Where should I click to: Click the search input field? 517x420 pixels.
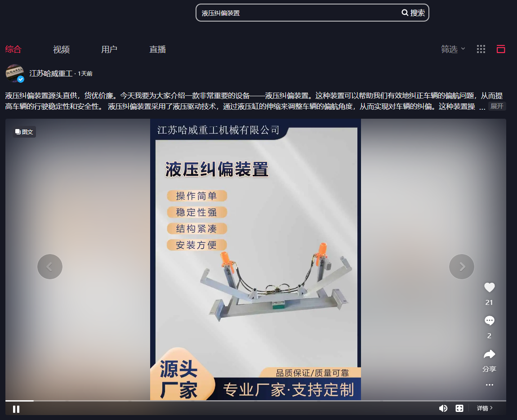click(x=297, y=13)
